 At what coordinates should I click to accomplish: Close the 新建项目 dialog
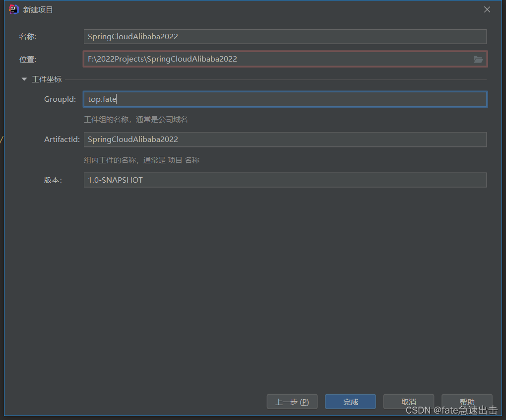tap(487, 10)
